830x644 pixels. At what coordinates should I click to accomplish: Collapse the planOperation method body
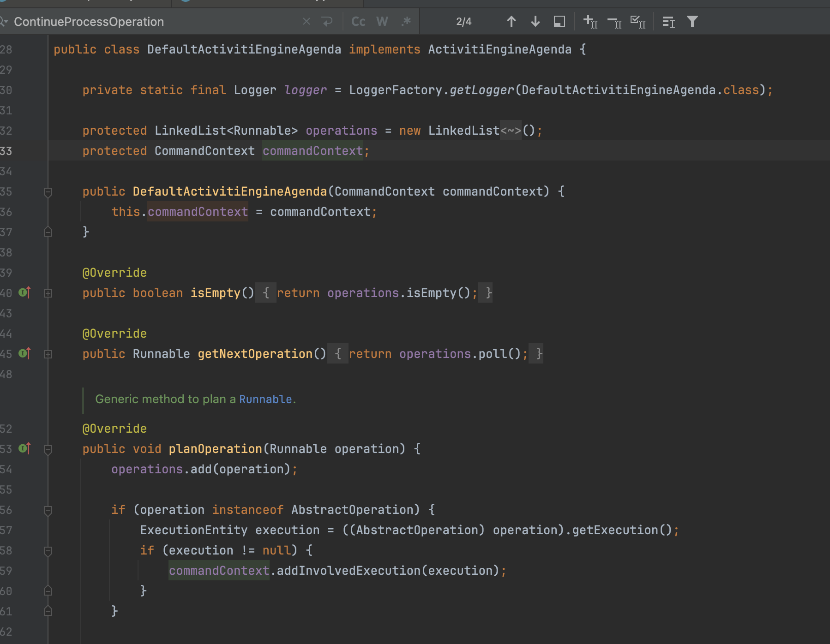48,449
